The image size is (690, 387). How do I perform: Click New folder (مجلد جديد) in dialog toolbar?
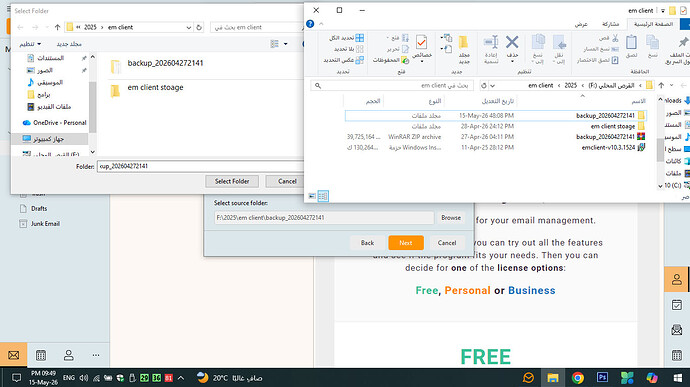tap(69, 44)
